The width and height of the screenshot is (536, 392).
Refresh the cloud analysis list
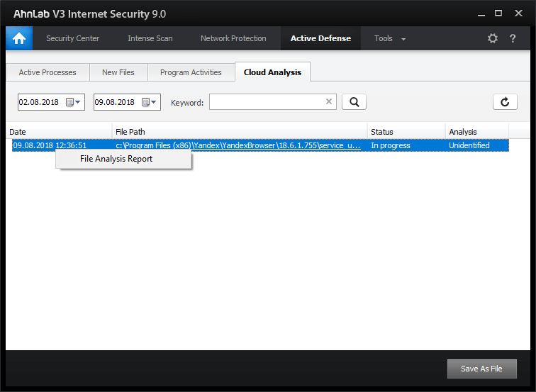pos(505,102)
